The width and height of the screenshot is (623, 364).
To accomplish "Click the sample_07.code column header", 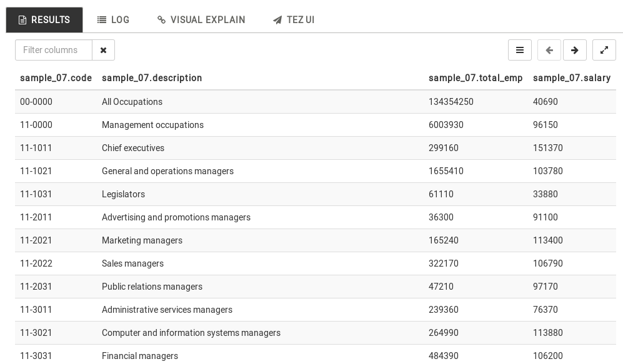I will [56, 78].
